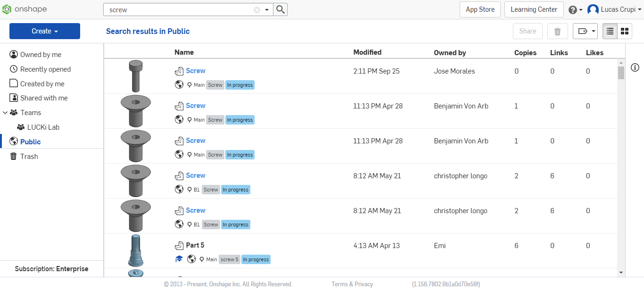The width and height of the screenshot is (644, 291).
Task: Click the public globe icon on Part 5 row
Action: click(x=191, y=259)
